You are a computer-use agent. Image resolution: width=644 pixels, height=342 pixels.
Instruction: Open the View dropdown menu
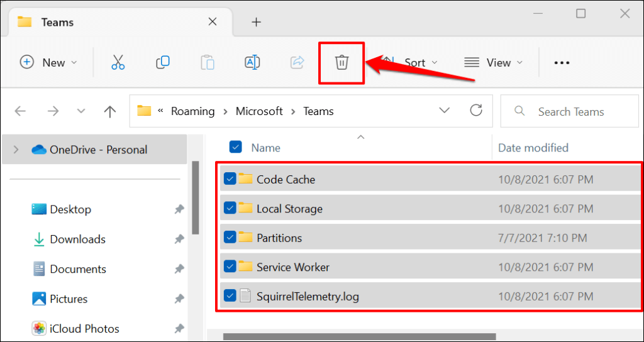coord(494,62)
